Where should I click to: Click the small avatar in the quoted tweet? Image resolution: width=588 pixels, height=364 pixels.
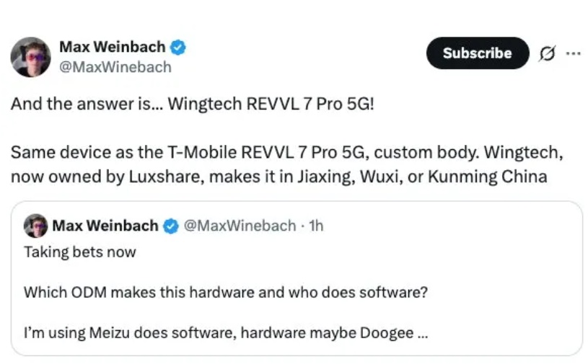pyautogui.click(x=35, y=226)
